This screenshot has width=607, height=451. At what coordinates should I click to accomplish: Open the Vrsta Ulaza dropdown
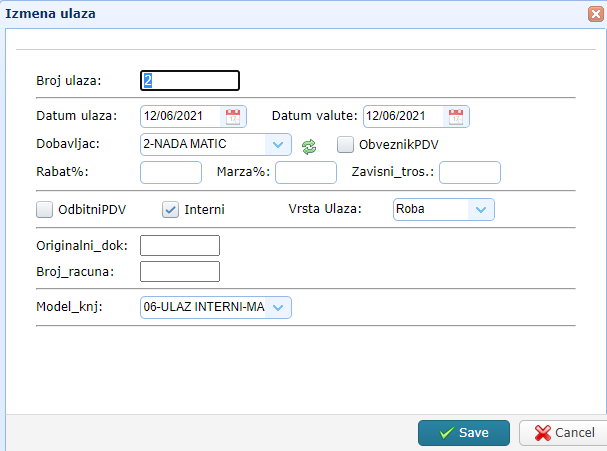click(x=482, y=210)
